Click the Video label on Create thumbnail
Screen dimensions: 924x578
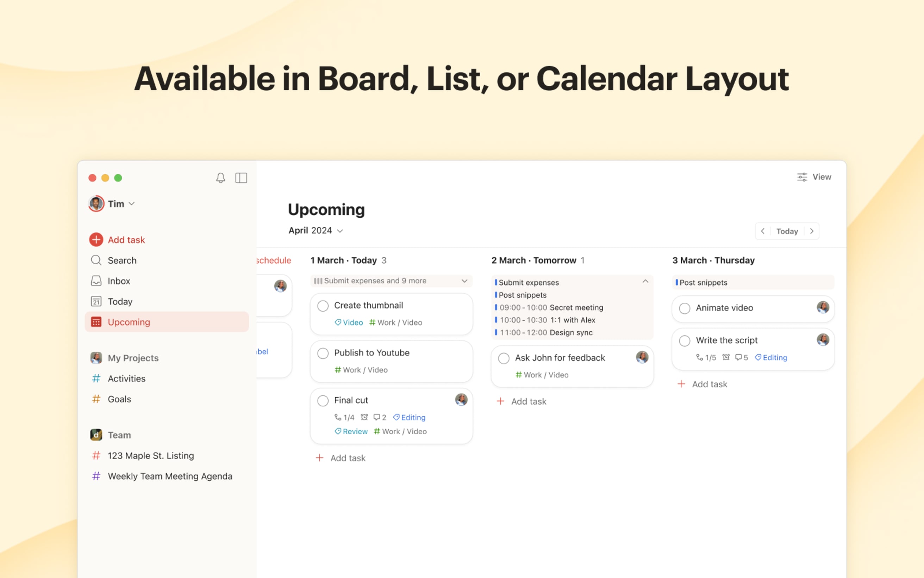[349, 322]
